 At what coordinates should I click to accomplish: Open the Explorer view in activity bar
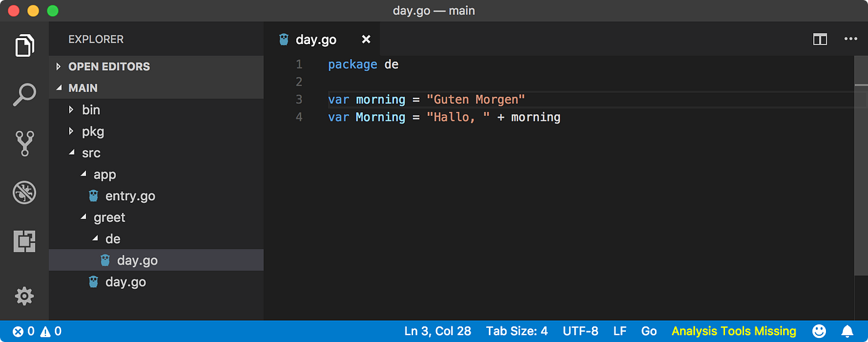pyautogui.click(x=24, y=46)
